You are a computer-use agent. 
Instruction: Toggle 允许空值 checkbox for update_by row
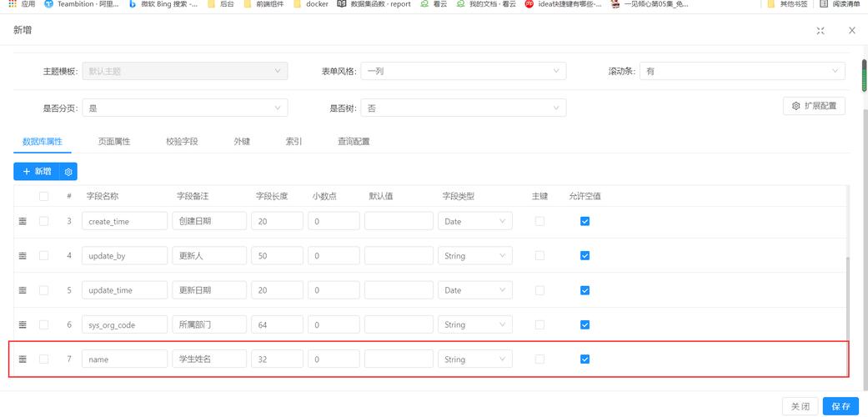click(585, 256)
